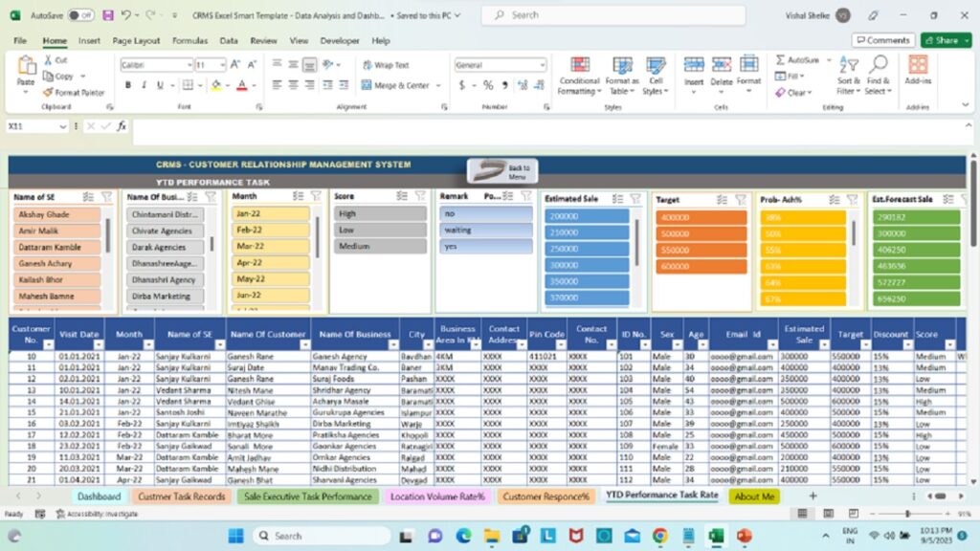980x551 pixels.
Task: Click the Borders icon
Action: coord(188,85)
